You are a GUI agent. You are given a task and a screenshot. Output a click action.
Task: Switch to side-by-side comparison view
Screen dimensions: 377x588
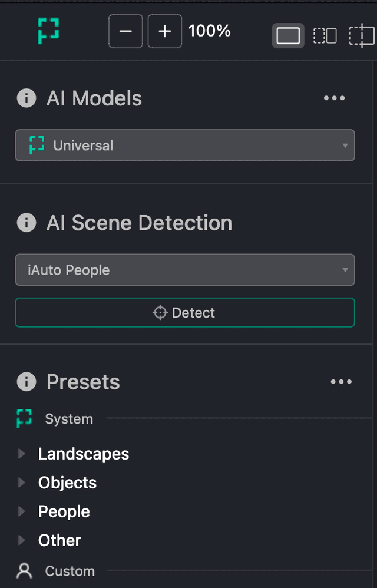tap(325, 35)
